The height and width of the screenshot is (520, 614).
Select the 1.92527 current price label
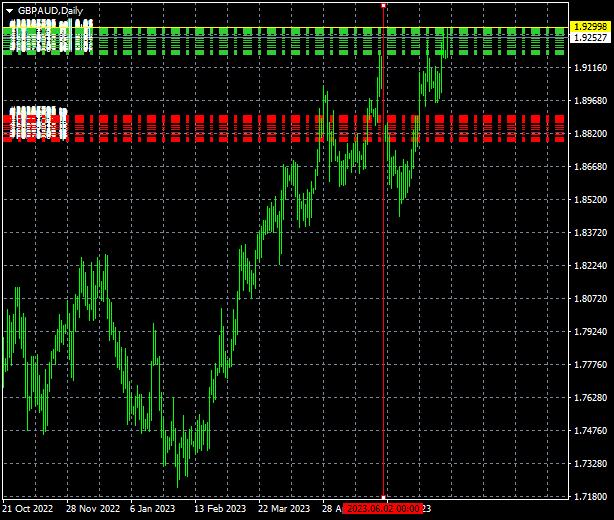coord(590,37)
